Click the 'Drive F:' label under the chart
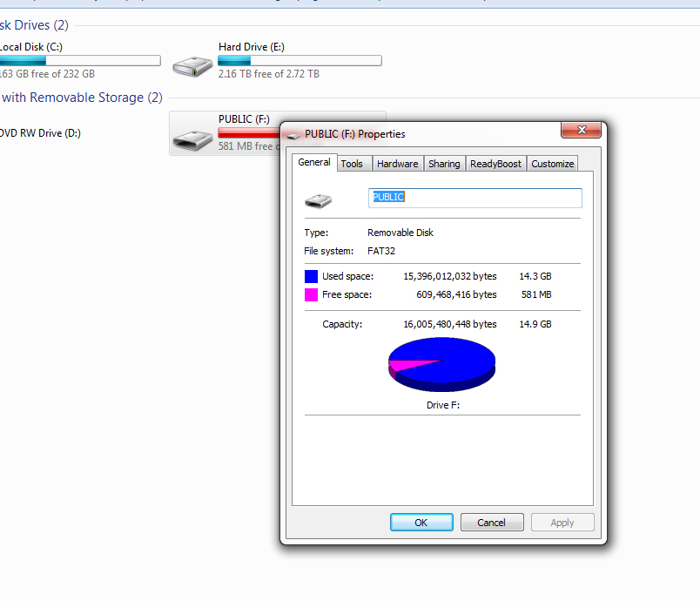The height and width of the screenshot is (601, 700). click(443, 405)
